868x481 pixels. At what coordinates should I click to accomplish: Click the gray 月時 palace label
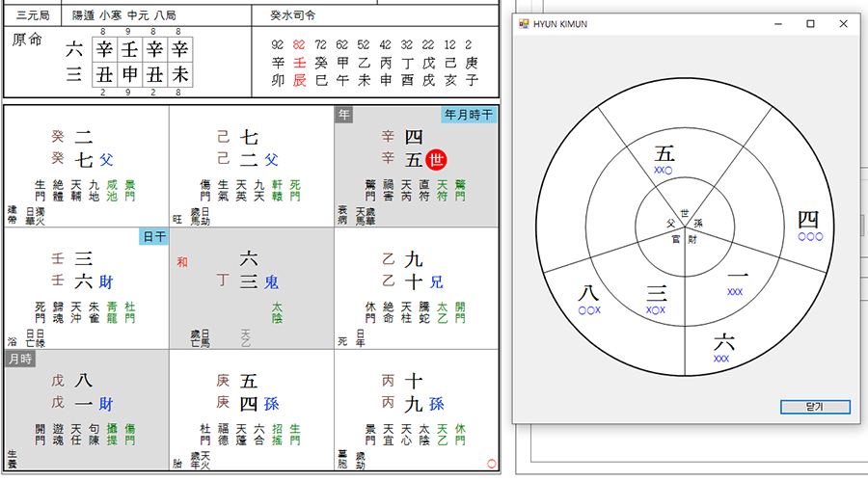[x=20, y=359]
